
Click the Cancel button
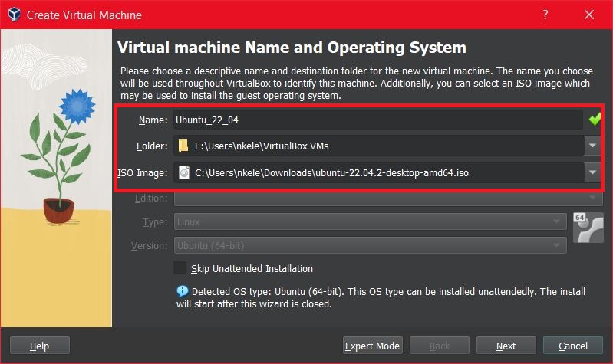[573, 346]
